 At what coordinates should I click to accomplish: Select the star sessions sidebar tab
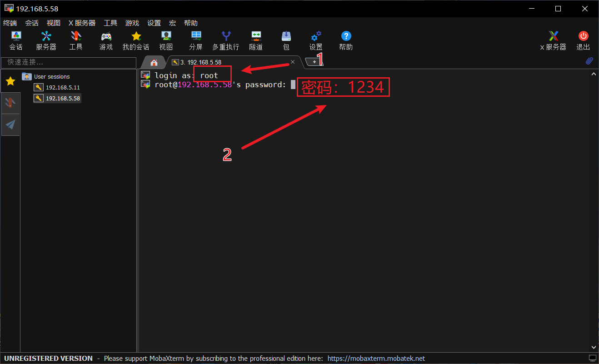point(10,81)
